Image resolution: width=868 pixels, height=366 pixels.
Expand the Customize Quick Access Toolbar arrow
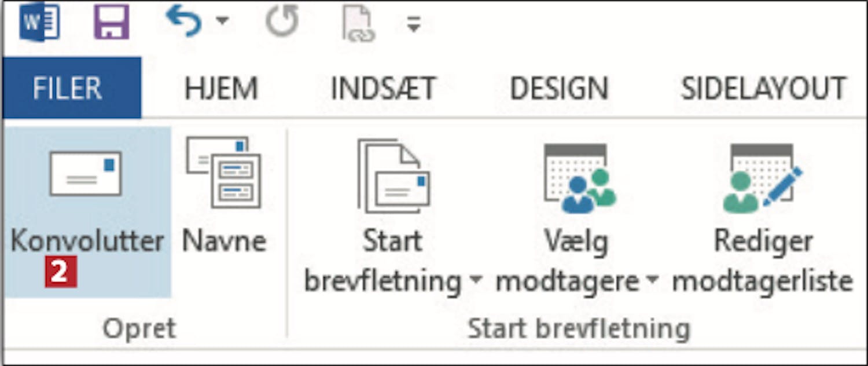coord(413,24)
